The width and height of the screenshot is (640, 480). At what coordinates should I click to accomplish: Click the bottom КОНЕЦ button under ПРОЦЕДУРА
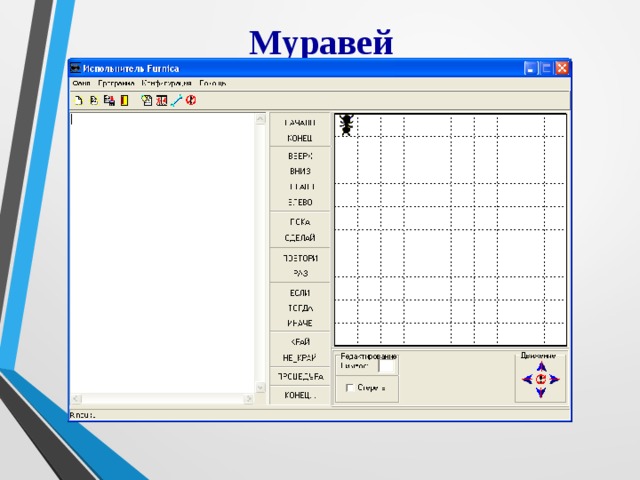300,396
